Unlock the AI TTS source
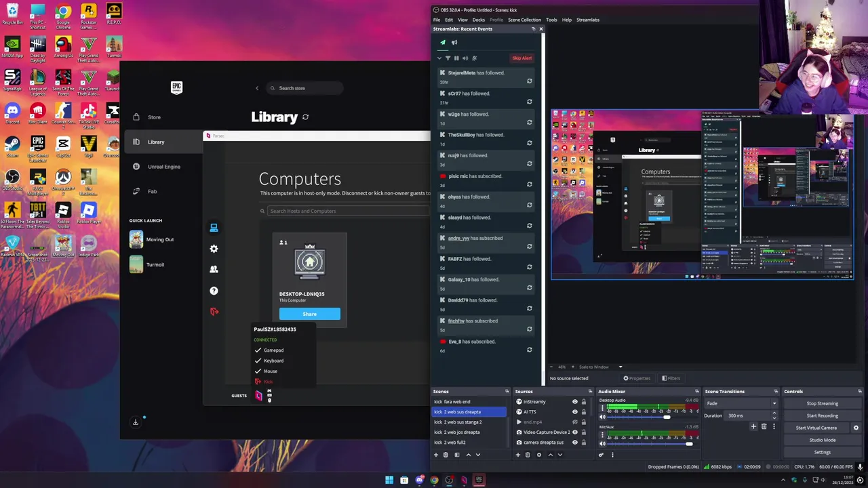The height and width of the screenshot is (488, 868). 583,412
